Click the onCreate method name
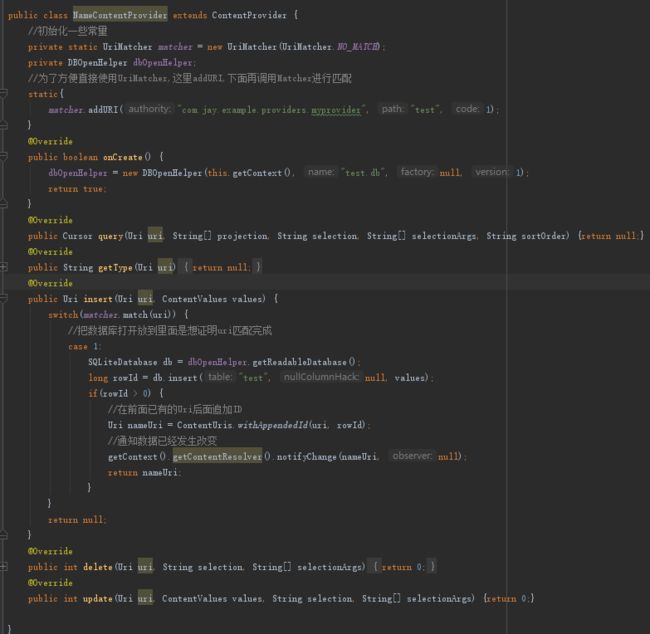This screenshot has height=634, width=650. (x=123, y=157)
